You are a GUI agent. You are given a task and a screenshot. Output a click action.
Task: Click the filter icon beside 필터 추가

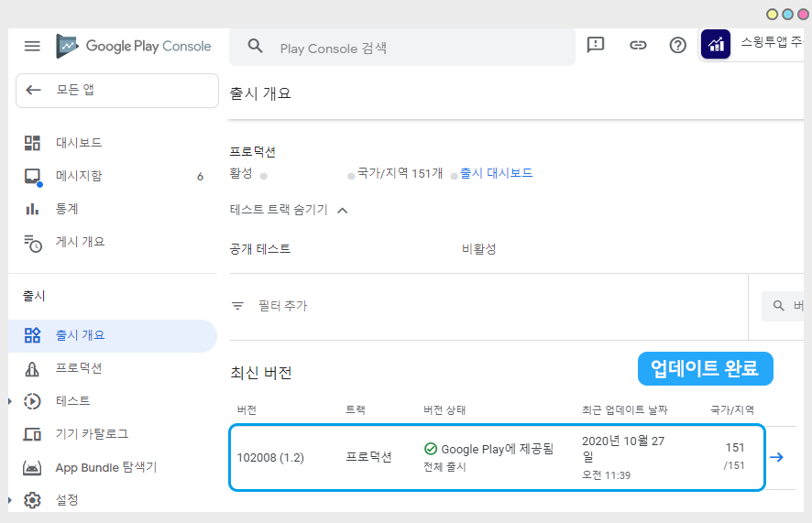coord(238,306)
